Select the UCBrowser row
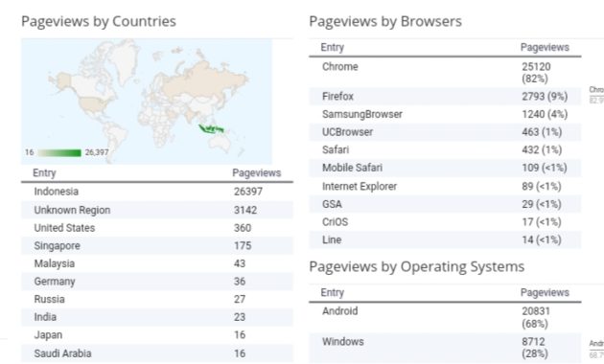This screenshot has height=364, width=604. (445, 132)
